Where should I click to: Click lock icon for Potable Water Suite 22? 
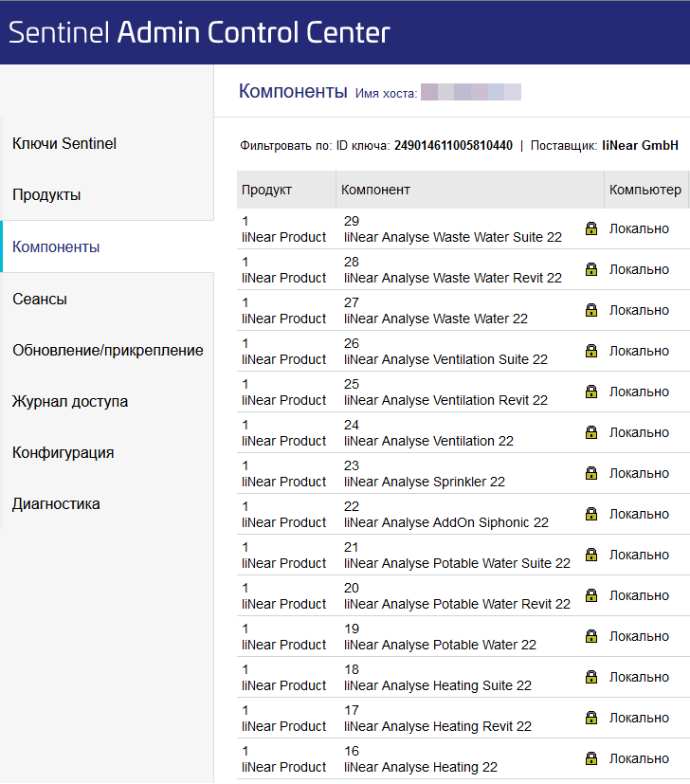[591, 555]
